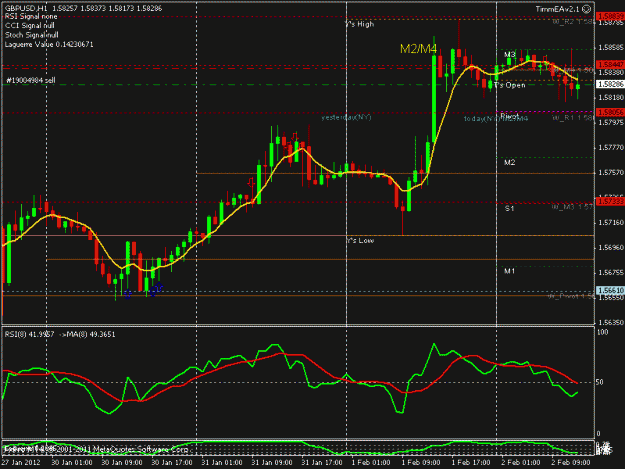Click 1.56755 on the price axis
Screen dimensions: 625x469
pos(611,273)
